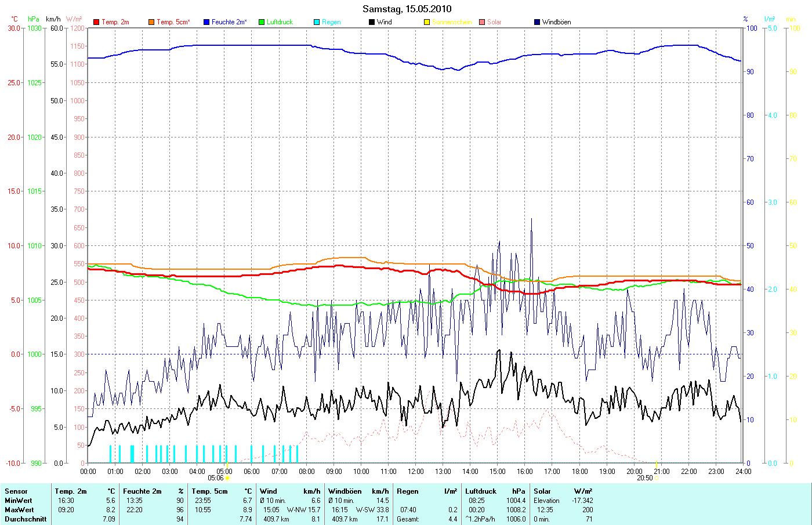This screenshot has height=525, width=812.
Task: Select the Luftdruck column header in table
Action: point(481,491)
